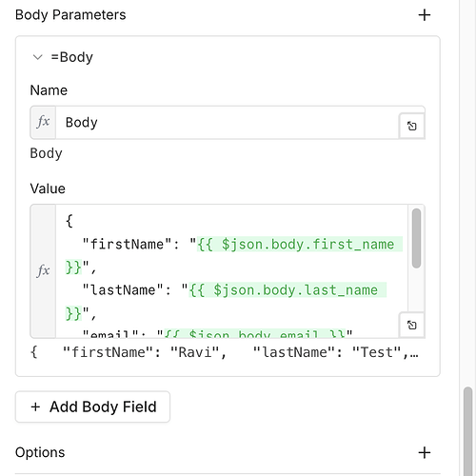
Task: Expand Options with the plus icon
Action: coord(425,452)
